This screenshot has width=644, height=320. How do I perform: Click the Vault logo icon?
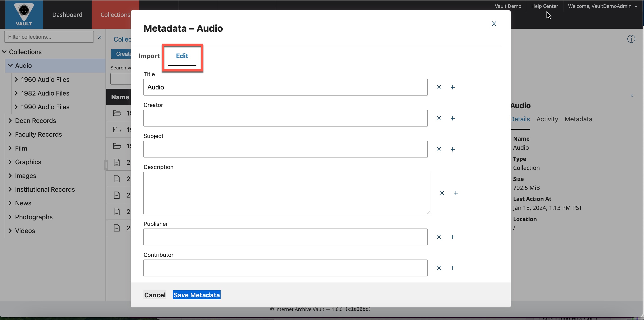tap(24, 14)
